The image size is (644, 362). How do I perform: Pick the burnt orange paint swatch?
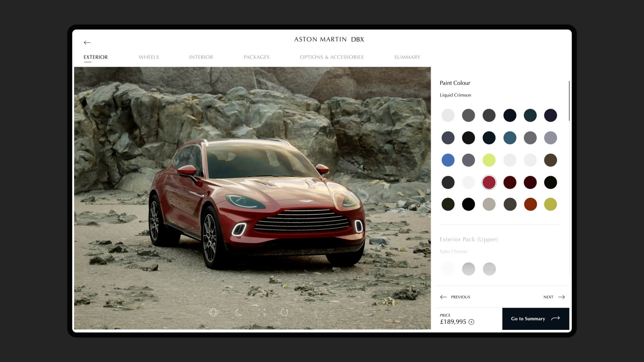click(x=530, y=204)
